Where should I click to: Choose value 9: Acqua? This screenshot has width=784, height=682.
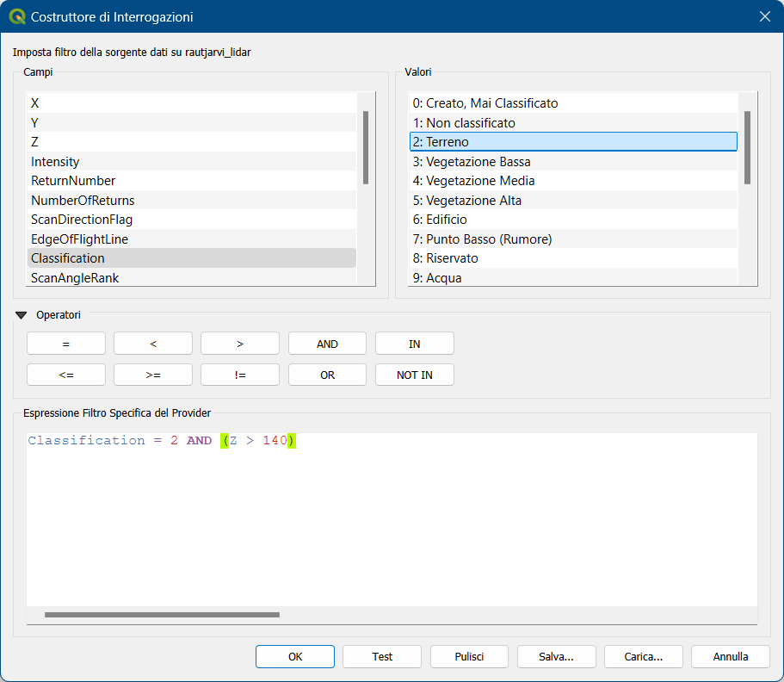[573, 277]
